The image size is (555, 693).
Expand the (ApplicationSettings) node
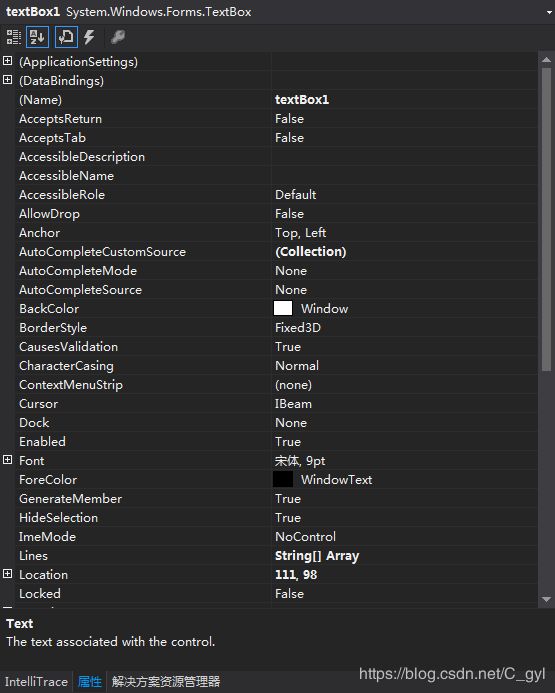(8, 61)
